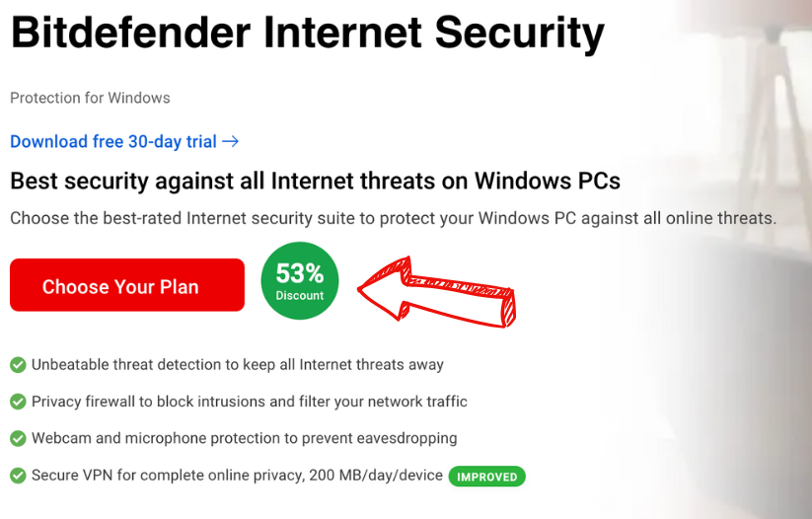Click the green checkmark beside Privacy firewall
The image size is (812, 519).
(18, 402)
